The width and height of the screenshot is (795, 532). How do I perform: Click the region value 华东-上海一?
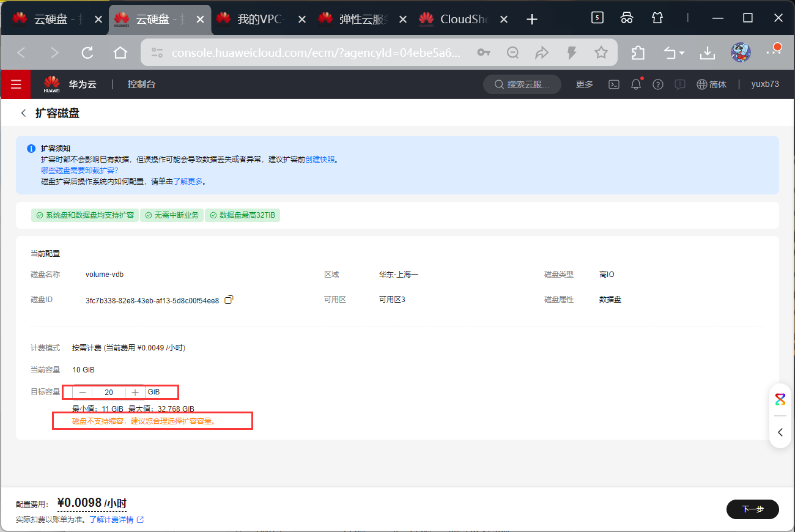399,275
